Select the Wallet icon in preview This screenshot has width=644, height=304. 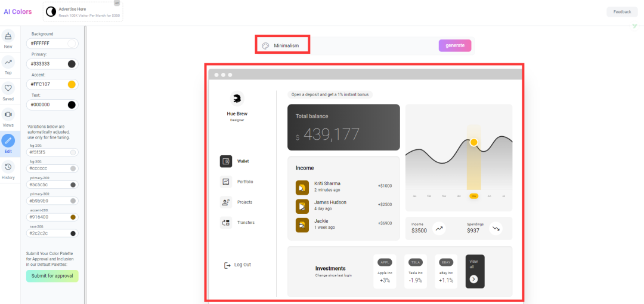click(226, 161)
